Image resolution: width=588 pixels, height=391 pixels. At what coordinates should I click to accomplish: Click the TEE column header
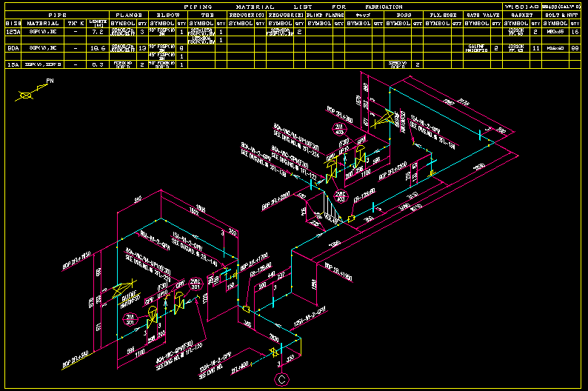click(x=207, y=15)
